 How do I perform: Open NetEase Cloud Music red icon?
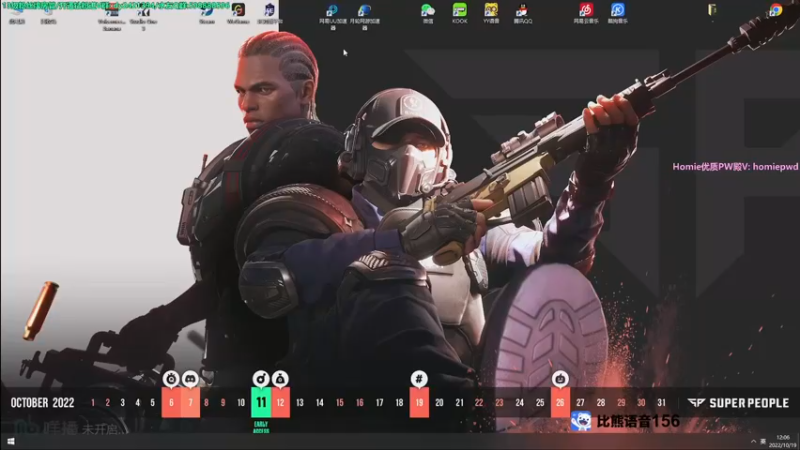tap(586, 13)
